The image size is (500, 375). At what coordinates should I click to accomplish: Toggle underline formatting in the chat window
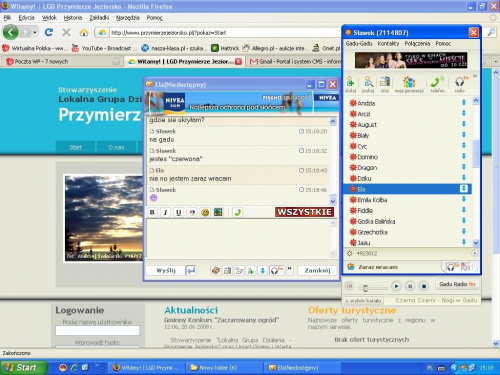(178, 212)
